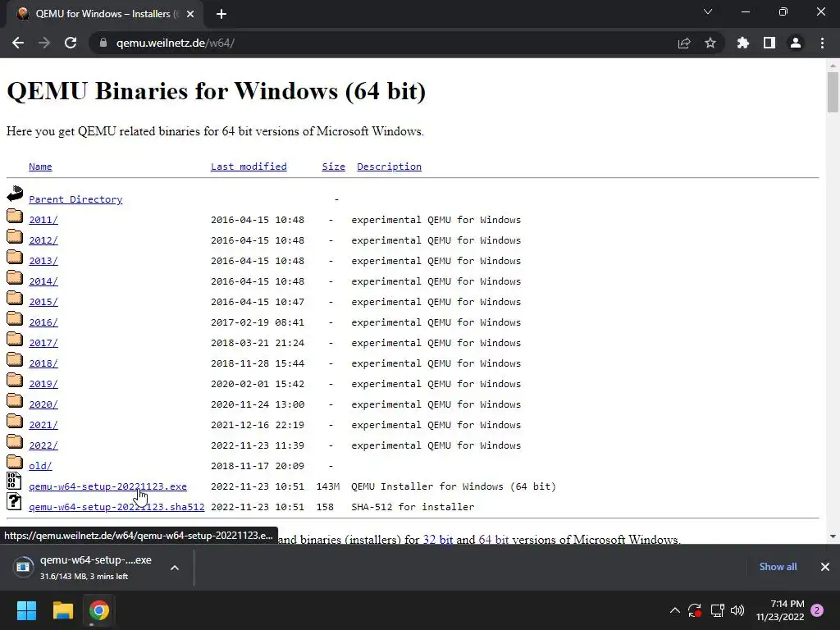Sort listing by Last modified
The image size is (840, 630).
point(249,167)
